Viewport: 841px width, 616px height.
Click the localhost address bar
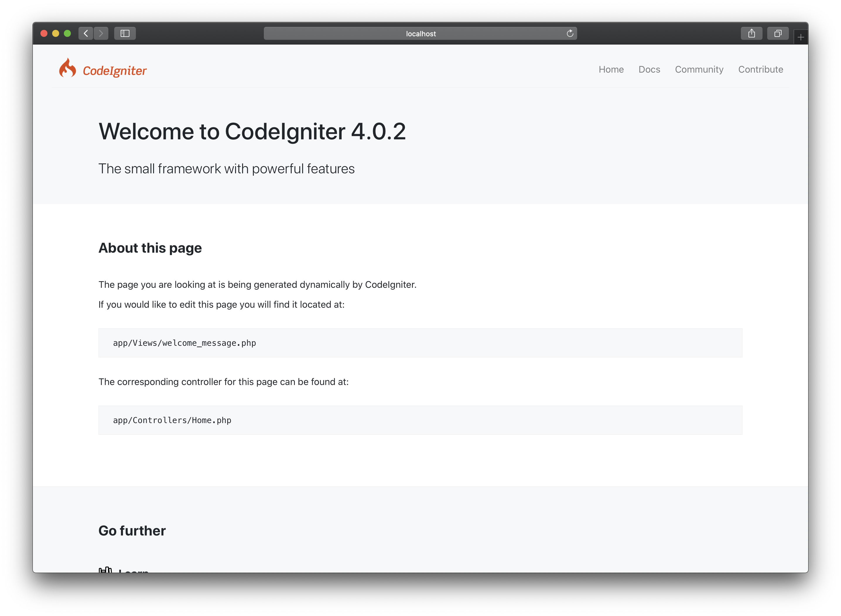click(420, 34)
